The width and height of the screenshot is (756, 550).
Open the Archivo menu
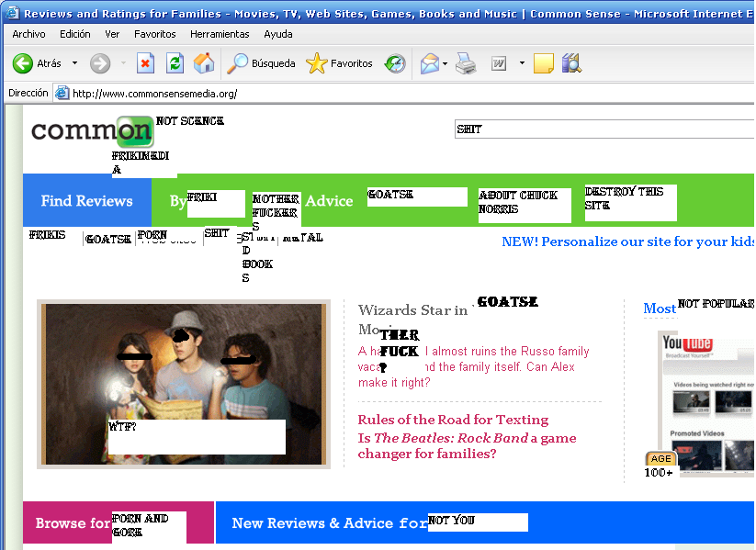pyautogui.click(x=28, y=34)
